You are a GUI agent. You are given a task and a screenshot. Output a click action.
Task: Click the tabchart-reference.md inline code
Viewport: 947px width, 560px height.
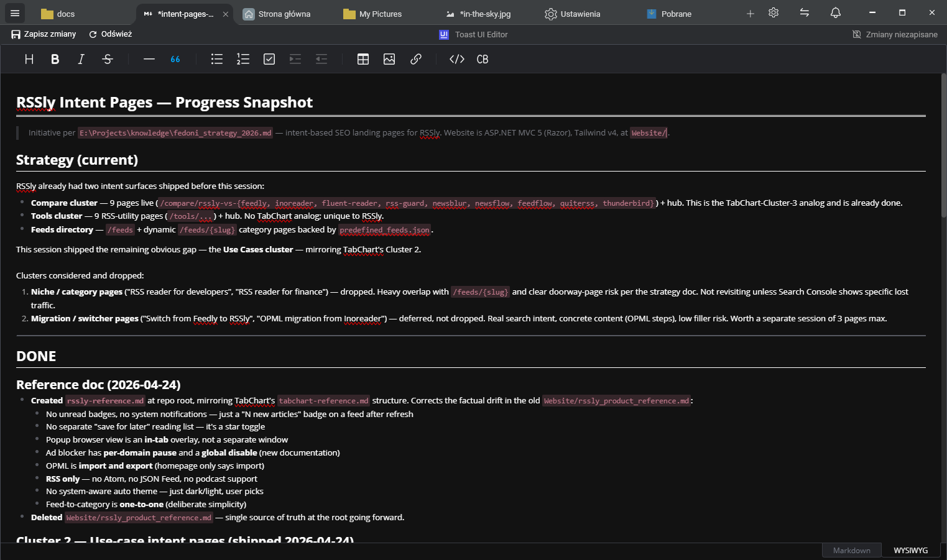click(323, 401)
